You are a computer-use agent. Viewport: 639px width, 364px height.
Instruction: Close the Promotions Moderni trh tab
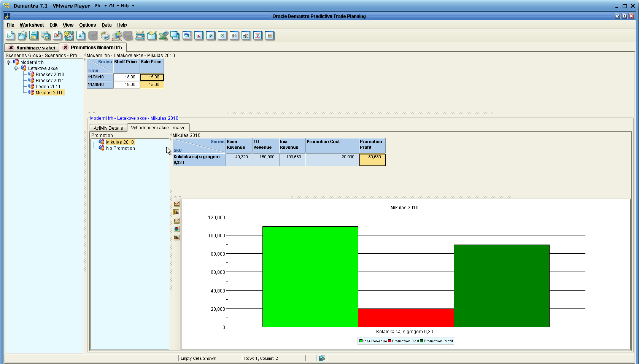coord(65,47)
